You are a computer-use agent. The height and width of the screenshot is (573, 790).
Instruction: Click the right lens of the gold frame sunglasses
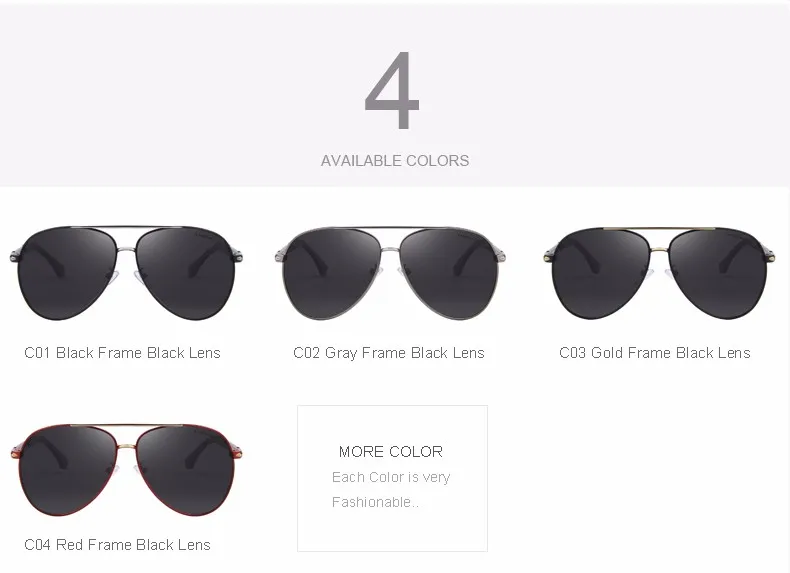[717, 275]
